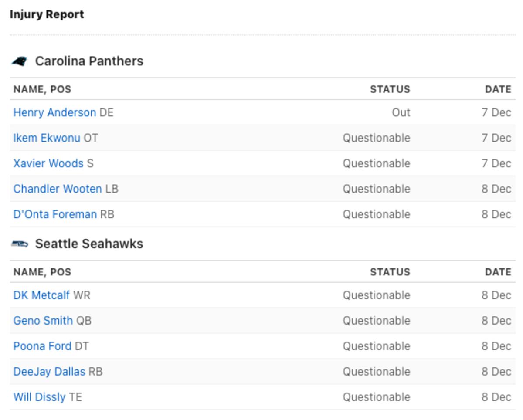Image resolution: width=523 pixels, height=420 pixels.
Task: Click Will Dissly's "Questionable" status
Action: [376, 397]
